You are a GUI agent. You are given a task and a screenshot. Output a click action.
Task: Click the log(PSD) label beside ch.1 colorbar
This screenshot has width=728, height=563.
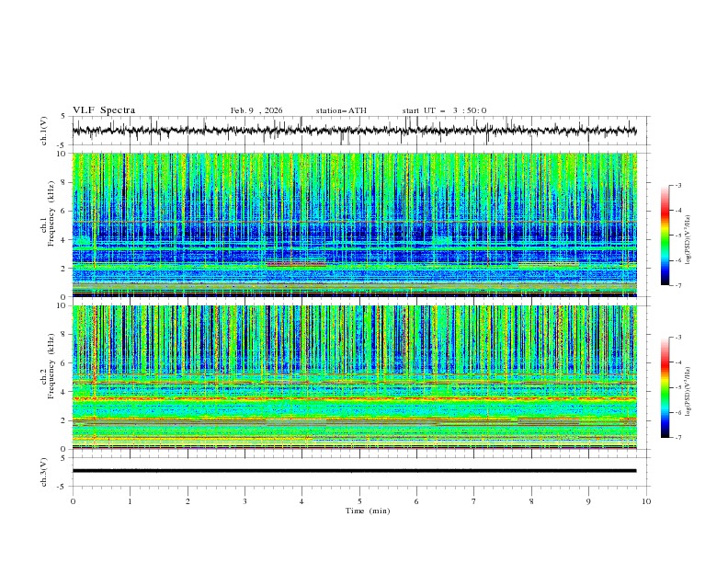tap(688, 240)
